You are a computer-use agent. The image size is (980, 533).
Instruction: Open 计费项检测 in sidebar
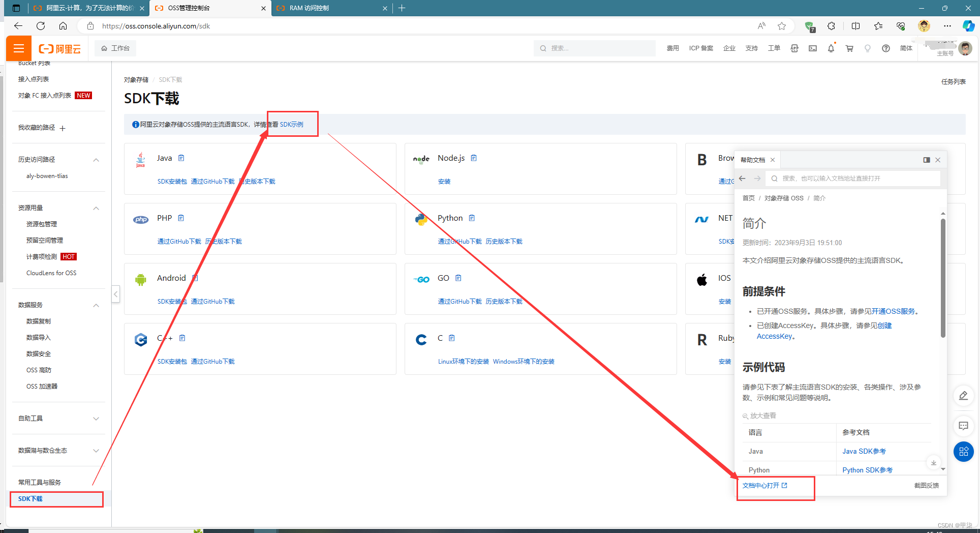coord(42,256)
